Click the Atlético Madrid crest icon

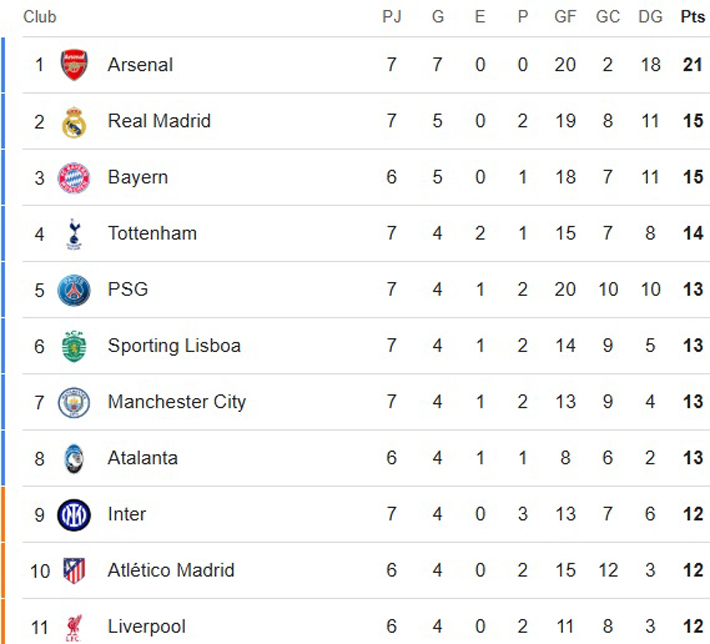pyautogui.click(x=74, y=570)
